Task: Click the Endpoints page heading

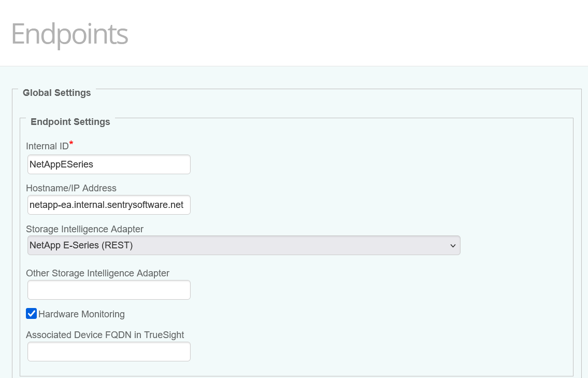Action: click(69, 35)
